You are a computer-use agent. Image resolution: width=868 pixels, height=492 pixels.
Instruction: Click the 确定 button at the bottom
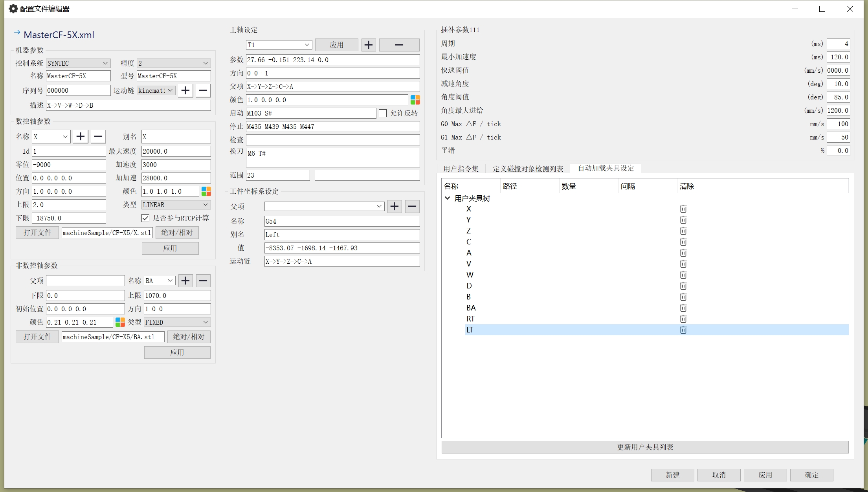click(811, 475)
